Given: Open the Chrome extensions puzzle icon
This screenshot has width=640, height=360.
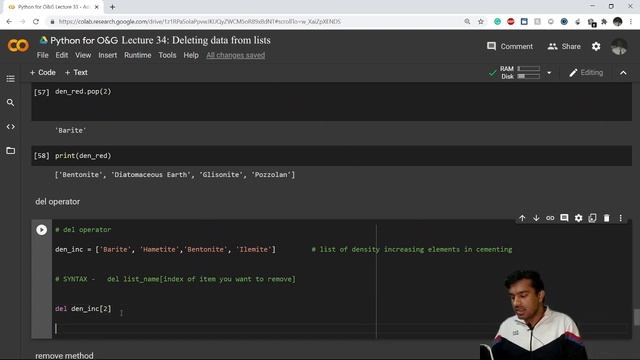Looking at the screenshot, I should pyautogui.click(x=604, y=22).
